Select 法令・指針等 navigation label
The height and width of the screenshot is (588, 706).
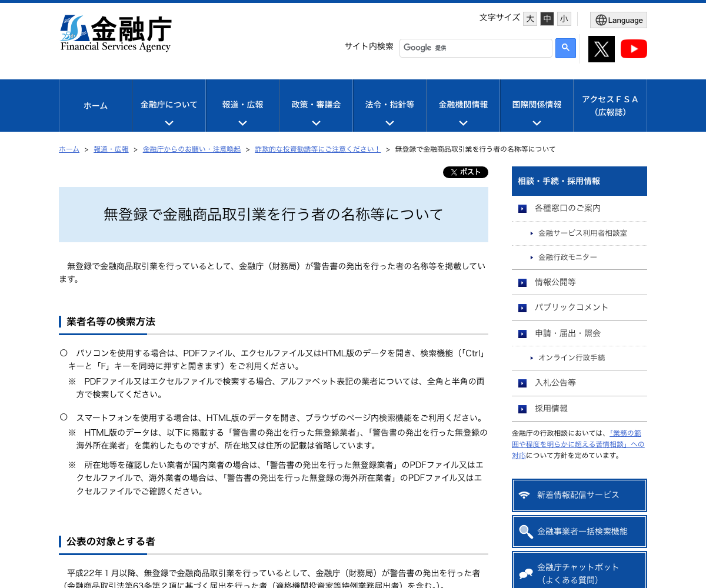[x=389, y=105]
